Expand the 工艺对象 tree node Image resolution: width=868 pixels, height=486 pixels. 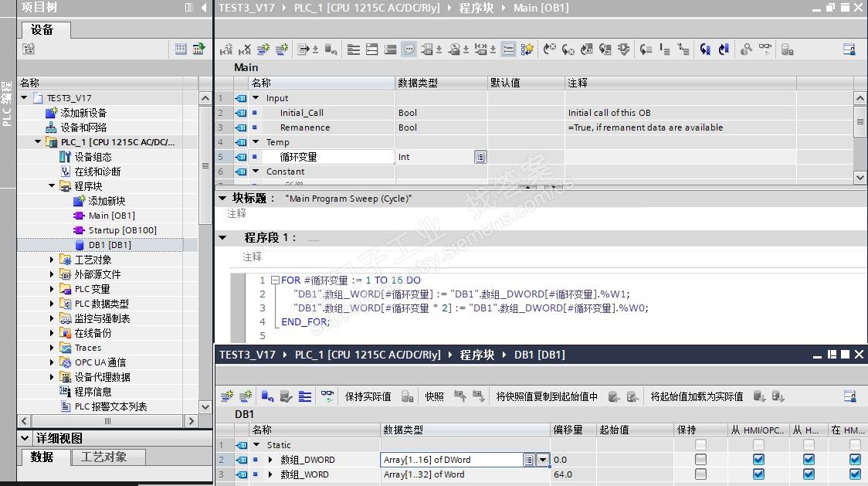tap(52, 260)
